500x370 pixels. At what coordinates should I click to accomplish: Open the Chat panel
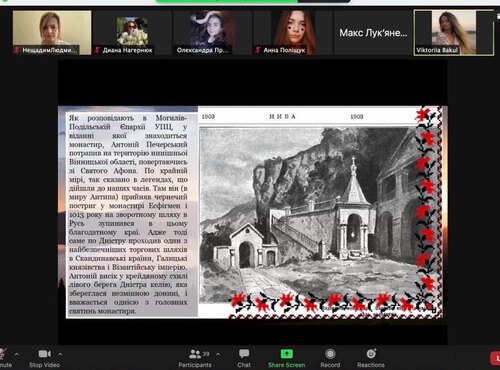(x=244, y=358)
